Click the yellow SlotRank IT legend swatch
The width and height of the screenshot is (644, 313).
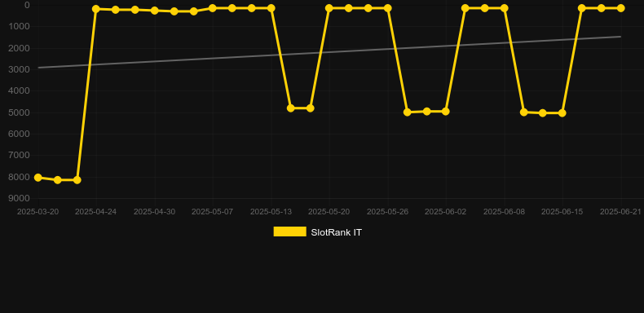[x=290, y=231]
